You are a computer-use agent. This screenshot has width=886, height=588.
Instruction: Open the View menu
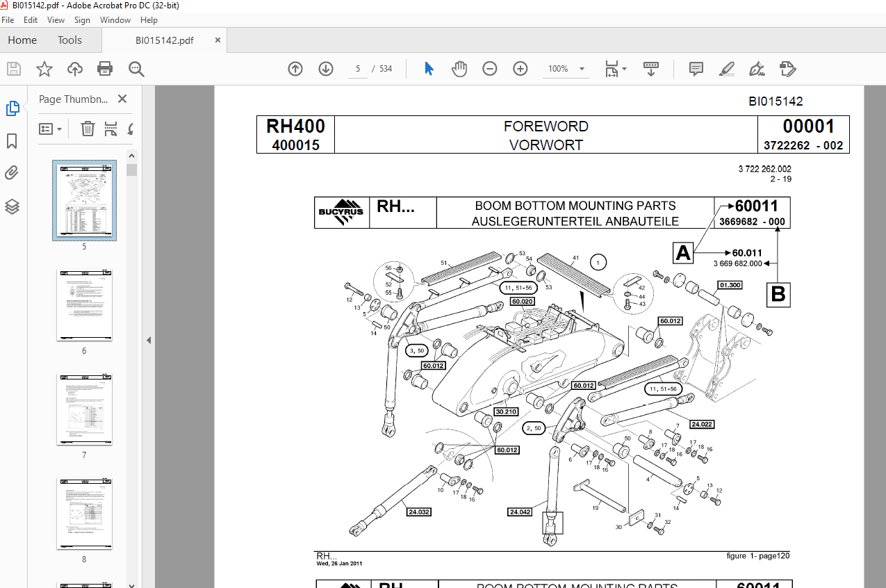(56, 20)
